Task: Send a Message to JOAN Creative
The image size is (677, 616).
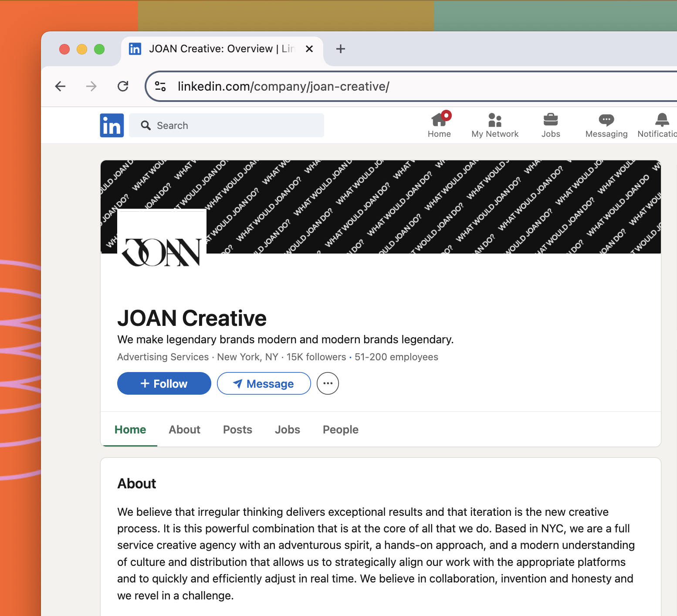Action: (x=264, y=383)
